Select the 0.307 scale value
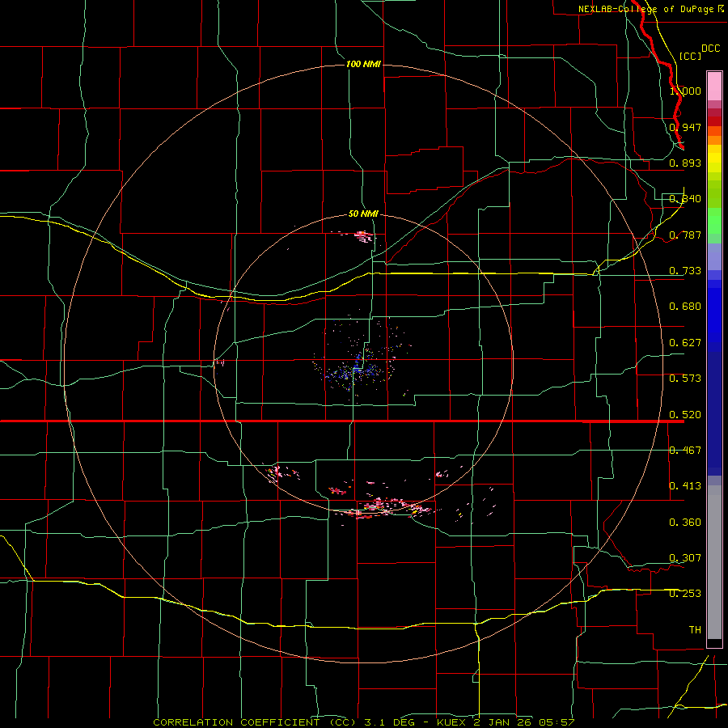Image resolution: width=728 pixels, height=728 pixels. pos(685,557)
